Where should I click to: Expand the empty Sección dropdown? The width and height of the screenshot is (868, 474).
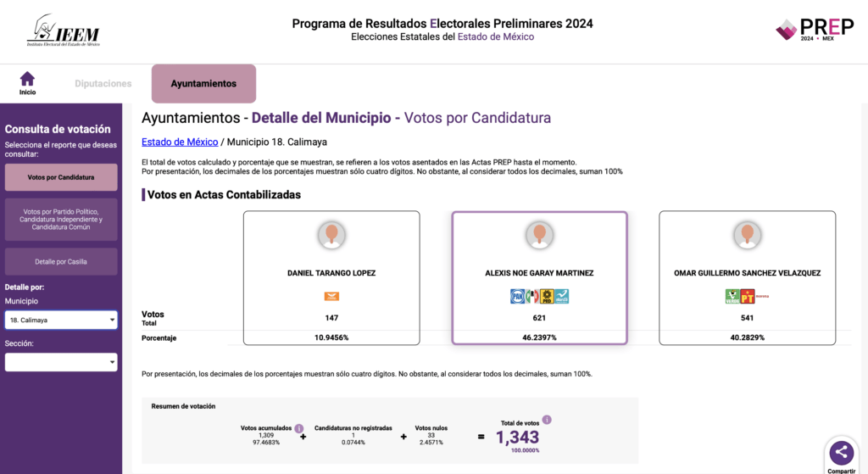click(61, 362)
